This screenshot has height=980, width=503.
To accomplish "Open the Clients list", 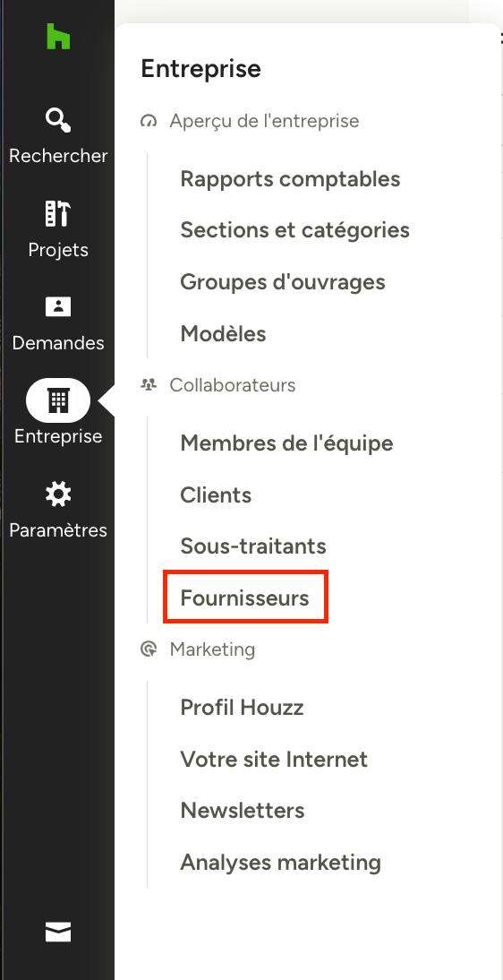I will coord(216,495).
